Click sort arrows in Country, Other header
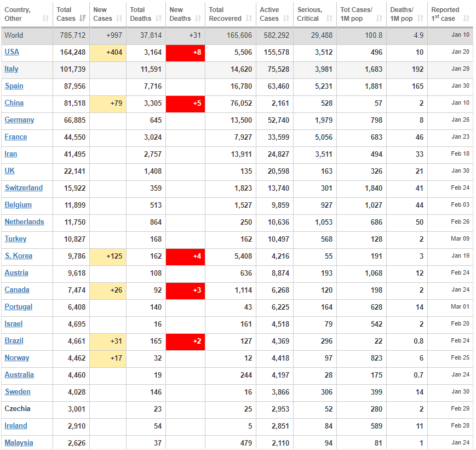Viewport: 476px width, 450px height. (x=45, y=19)
